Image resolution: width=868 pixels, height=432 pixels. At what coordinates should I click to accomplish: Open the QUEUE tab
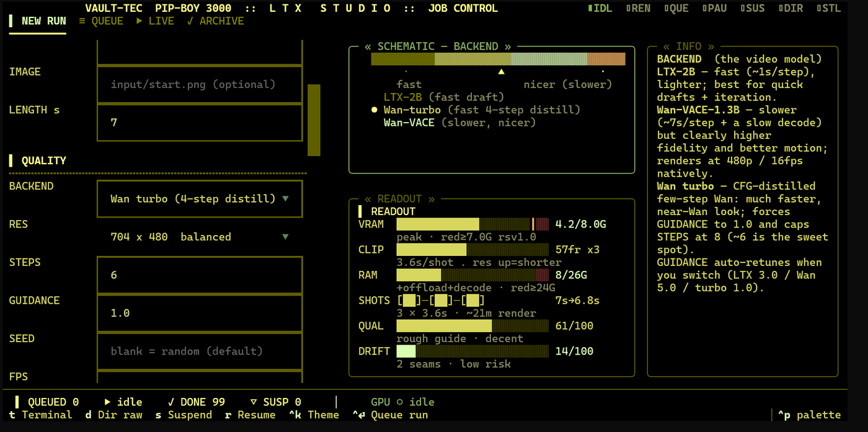[x=101, y=21]
